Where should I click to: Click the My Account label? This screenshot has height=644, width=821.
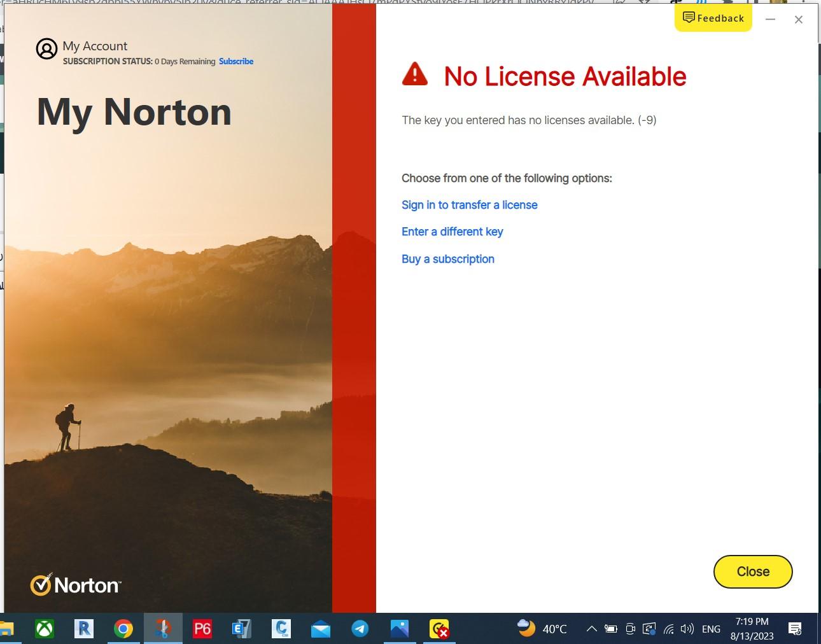tap(95, 46)
